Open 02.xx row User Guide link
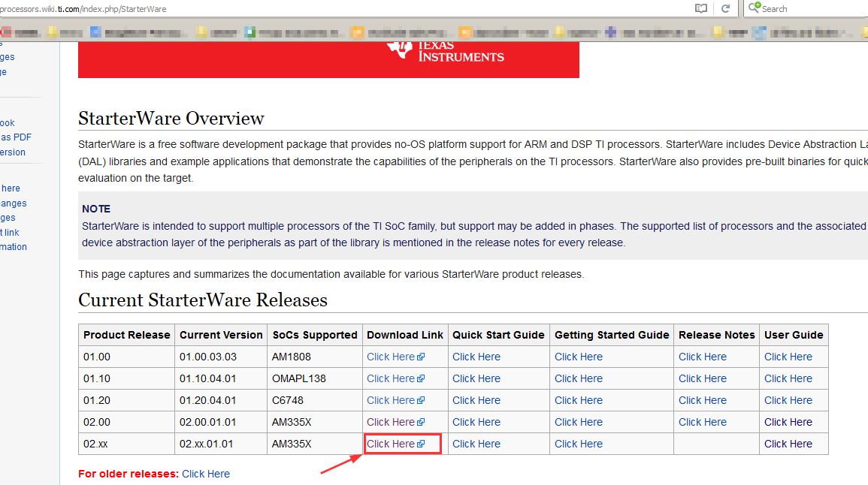Viewport: 868px width, 485px height. (788, 444)
